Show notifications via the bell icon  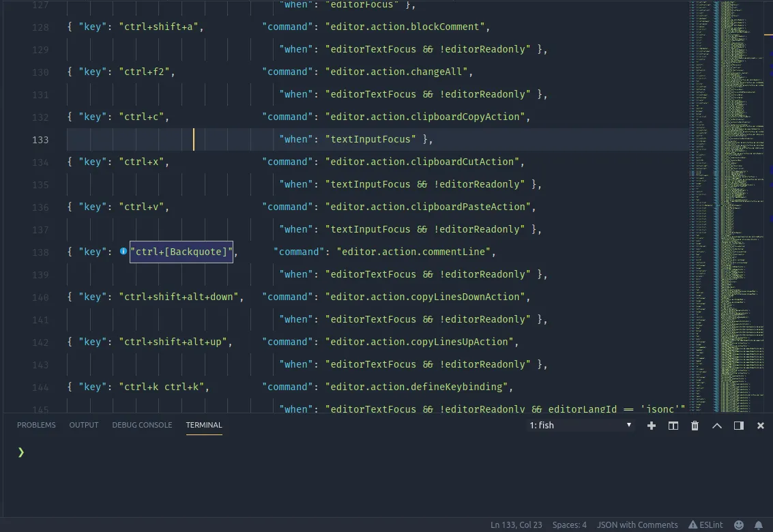(x=758, y=524)
